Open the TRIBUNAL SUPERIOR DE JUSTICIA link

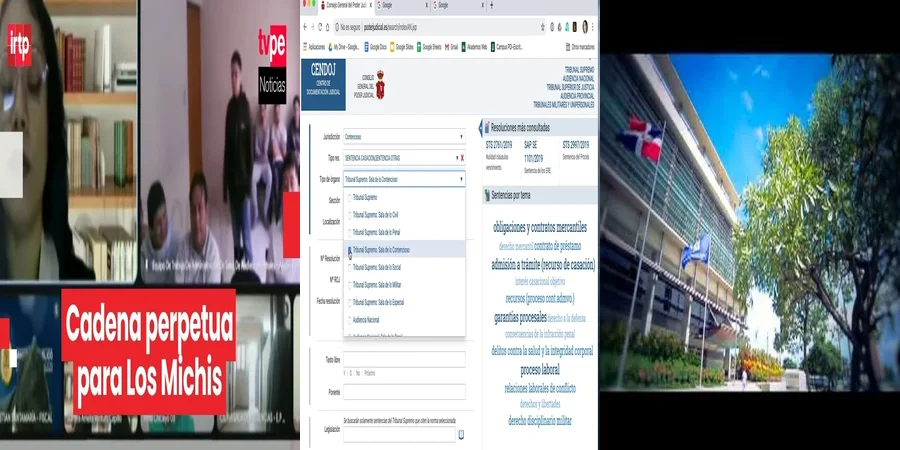click(x=571, y=87)
